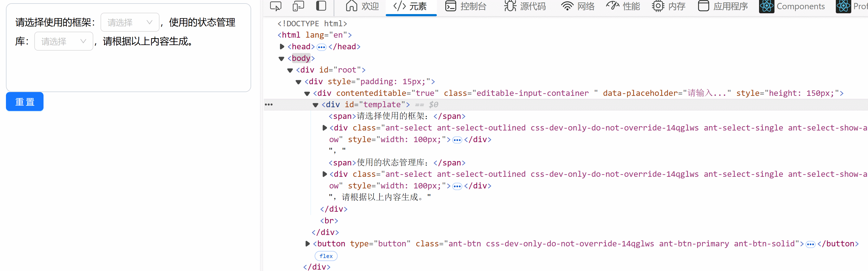The height and width of the screenshot is (271, 868).
Task: Open the 控制台 console tab
Action: 466,6
